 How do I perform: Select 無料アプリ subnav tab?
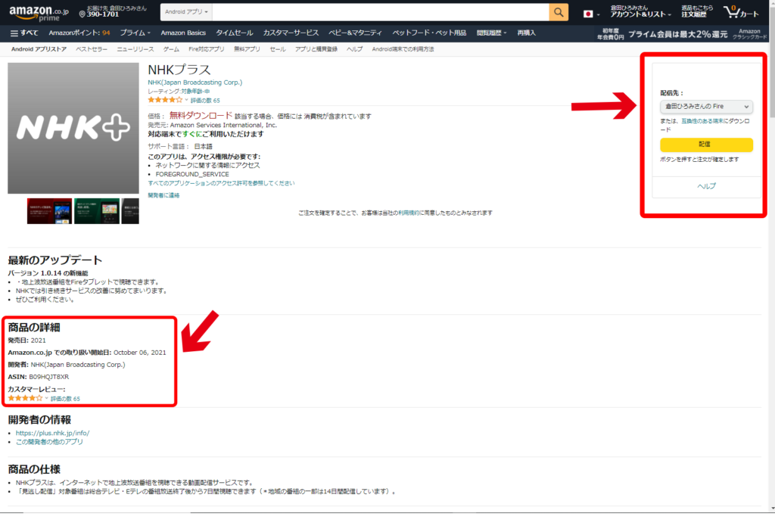point(247,49)
